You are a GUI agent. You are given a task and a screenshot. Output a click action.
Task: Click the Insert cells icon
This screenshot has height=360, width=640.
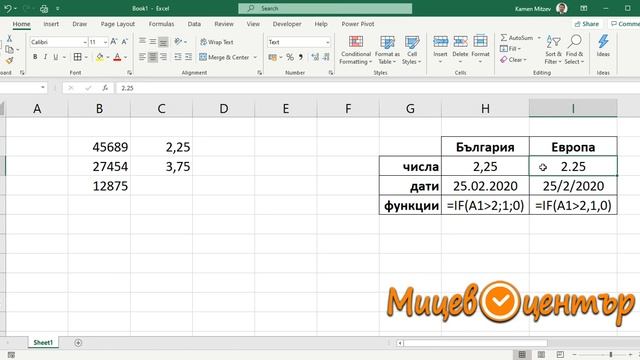coord(440,41)
